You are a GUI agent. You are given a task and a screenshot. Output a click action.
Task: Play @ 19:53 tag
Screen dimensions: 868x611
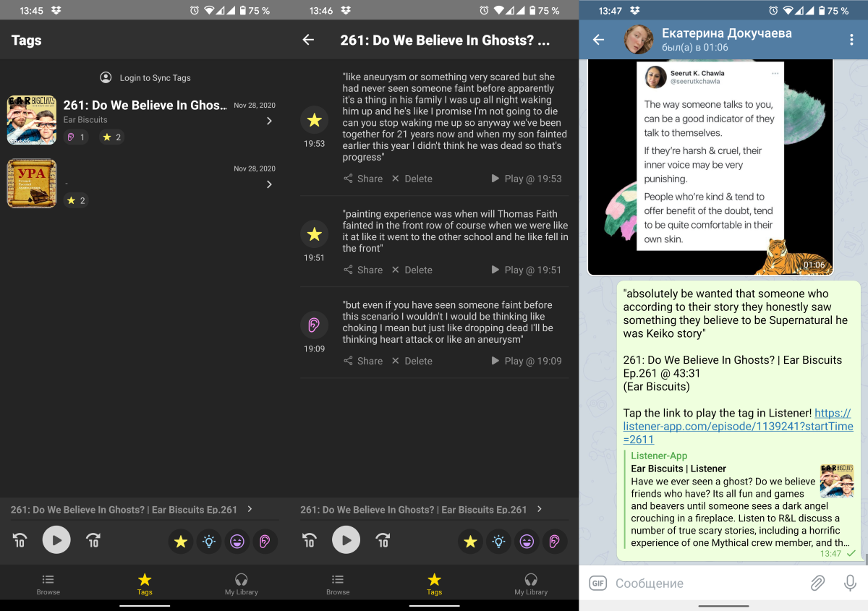point(526,179)
